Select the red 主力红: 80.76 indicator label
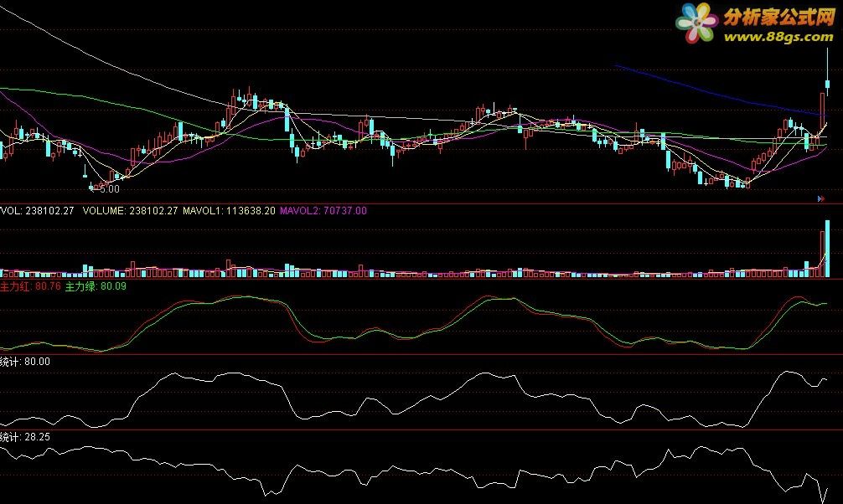The width and height of the screenshot is (843, 504). 30,286
